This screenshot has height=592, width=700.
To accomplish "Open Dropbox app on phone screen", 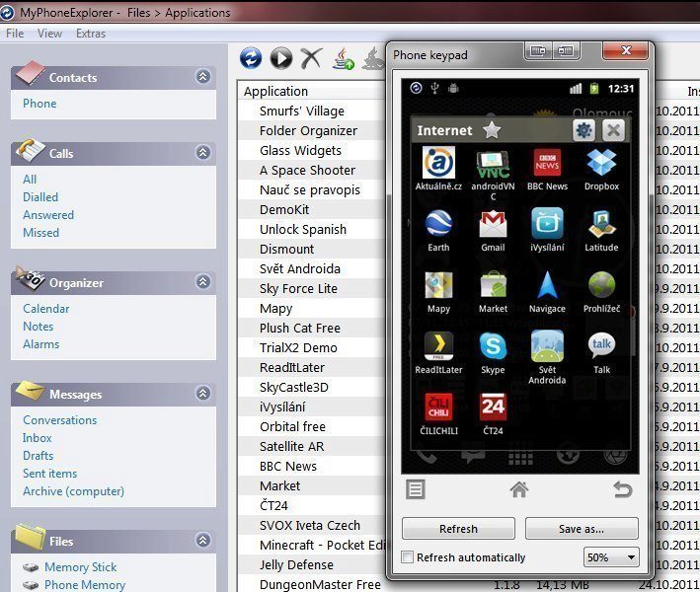I will (601, 167).
